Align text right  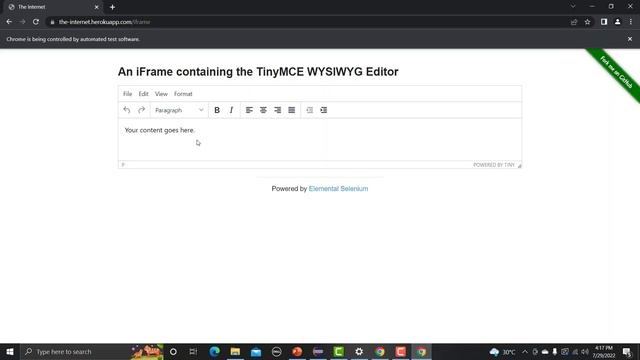(x=278, y=110)
